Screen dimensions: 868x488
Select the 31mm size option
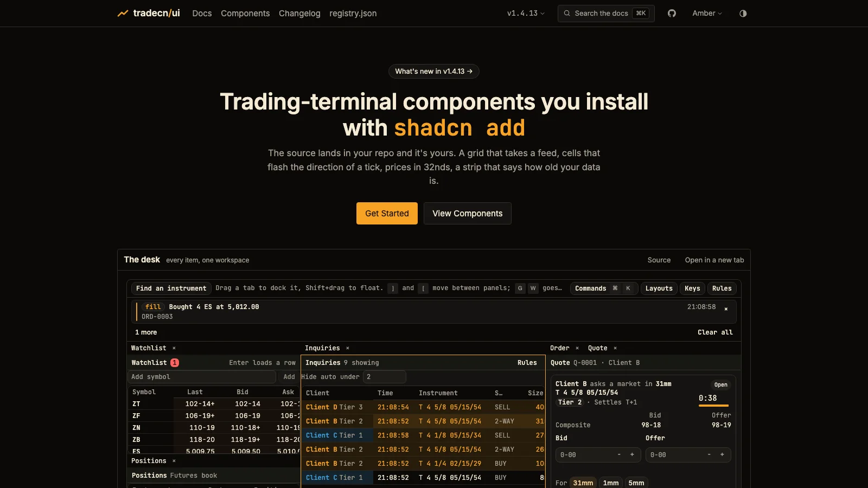tap(583, 483)
